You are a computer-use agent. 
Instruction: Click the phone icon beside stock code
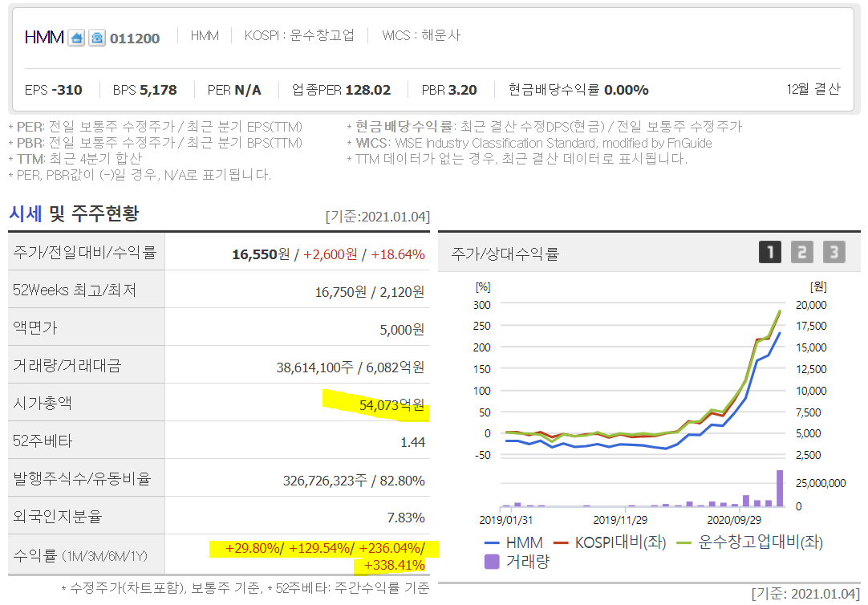tap(97, 39)
